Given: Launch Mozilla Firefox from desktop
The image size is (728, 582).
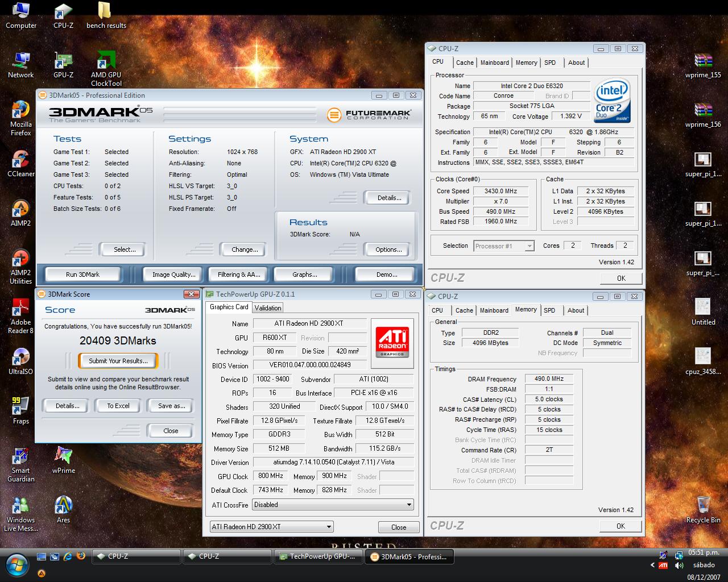Looking at the screenshot, I should point(21,119).
